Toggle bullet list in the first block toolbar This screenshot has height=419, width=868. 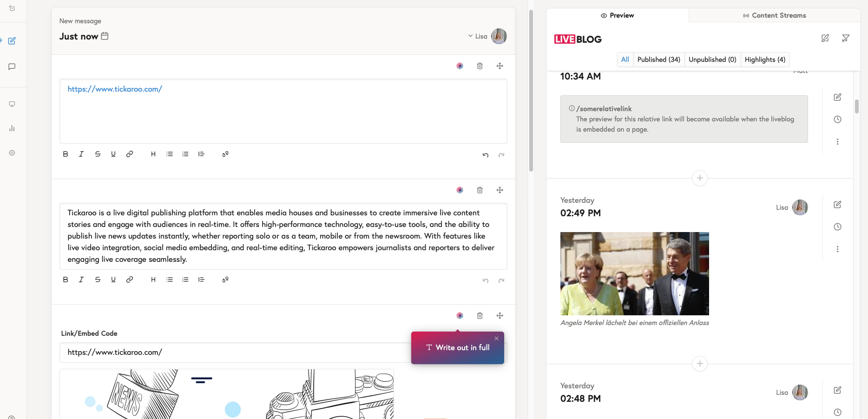170,154
